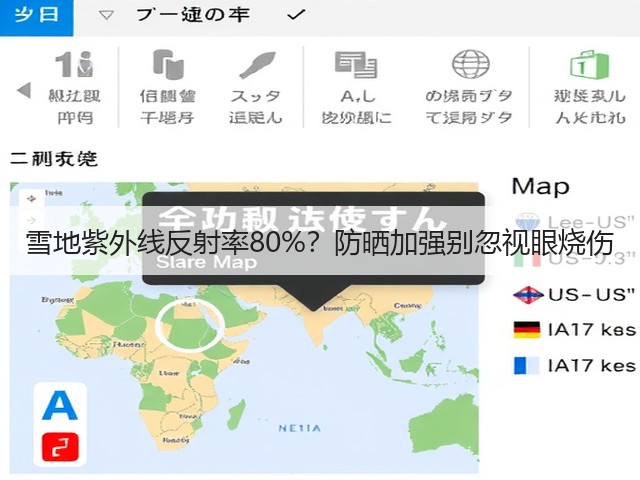The width and height of the screenshot is (640, 480).
Task: Click the number-one person icon in the ribbon
Action: (x=74, y=64)
